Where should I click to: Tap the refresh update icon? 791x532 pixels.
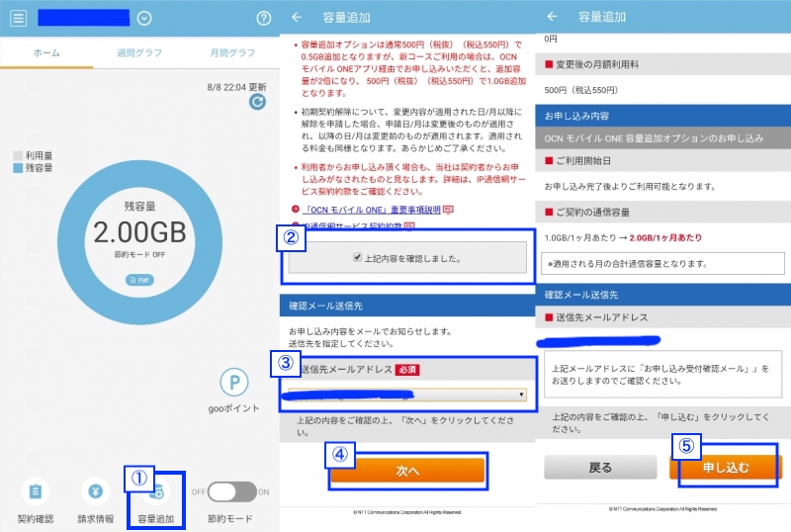tap(257, 102)
